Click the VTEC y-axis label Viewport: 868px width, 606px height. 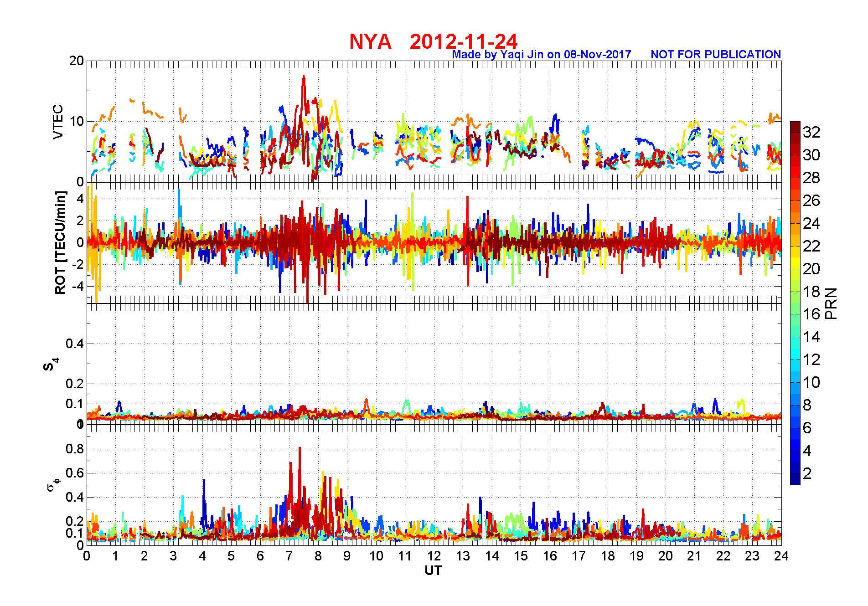[58, 122]
